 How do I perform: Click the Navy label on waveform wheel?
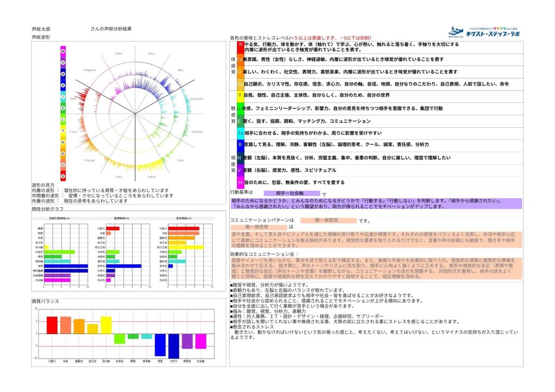point(152,54)
